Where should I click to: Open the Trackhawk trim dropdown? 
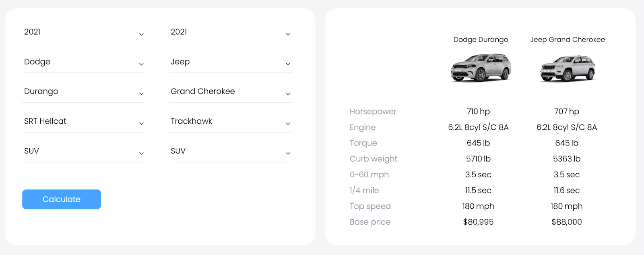pyautogui.click(x=230, y=121)
